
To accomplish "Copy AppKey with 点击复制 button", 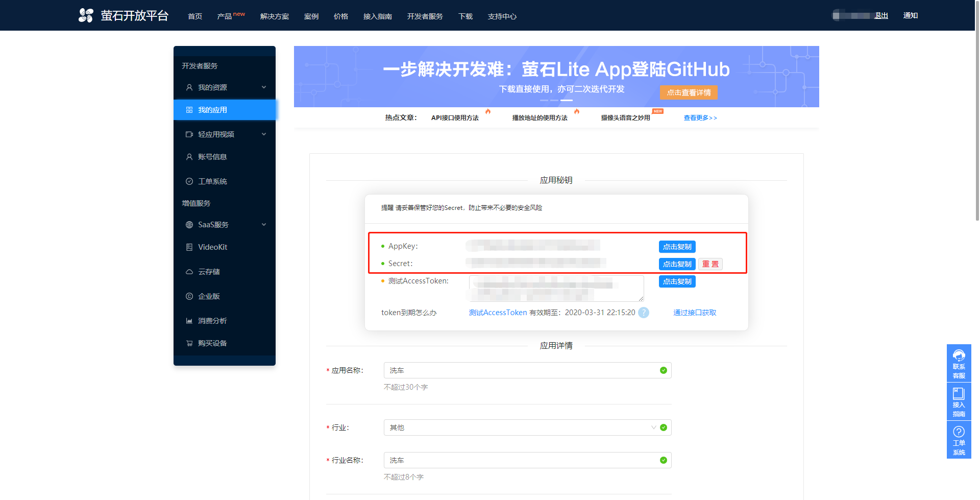I will (x=677, y=247).
